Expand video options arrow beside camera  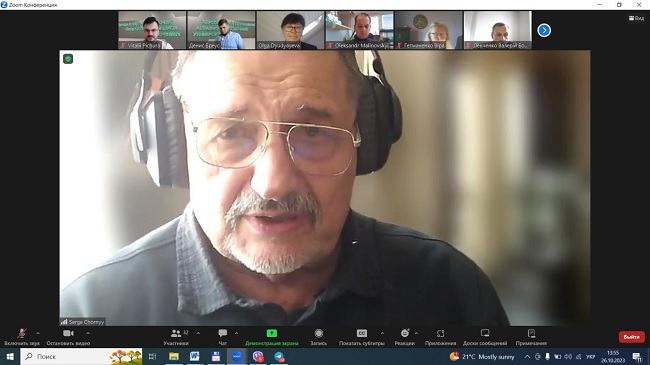click(x=88, y=333)
